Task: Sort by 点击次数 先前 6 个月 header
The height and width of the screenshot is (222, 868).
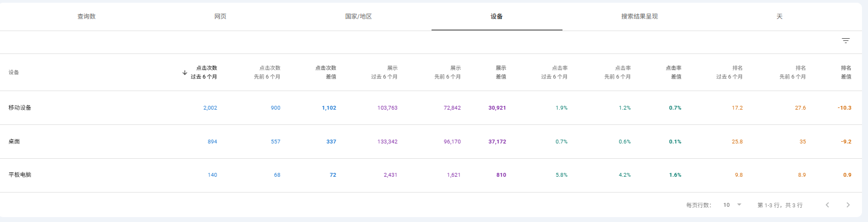Action: click(x=267, y=73)
